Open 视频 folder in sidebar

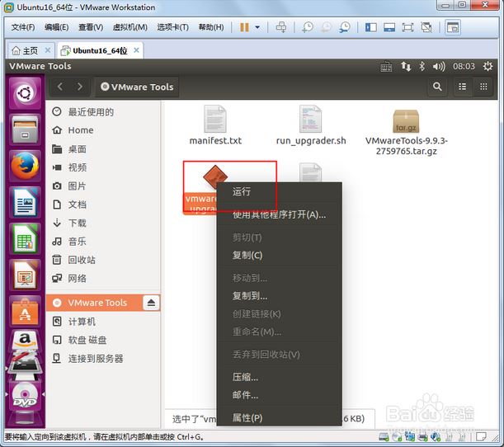103,167
